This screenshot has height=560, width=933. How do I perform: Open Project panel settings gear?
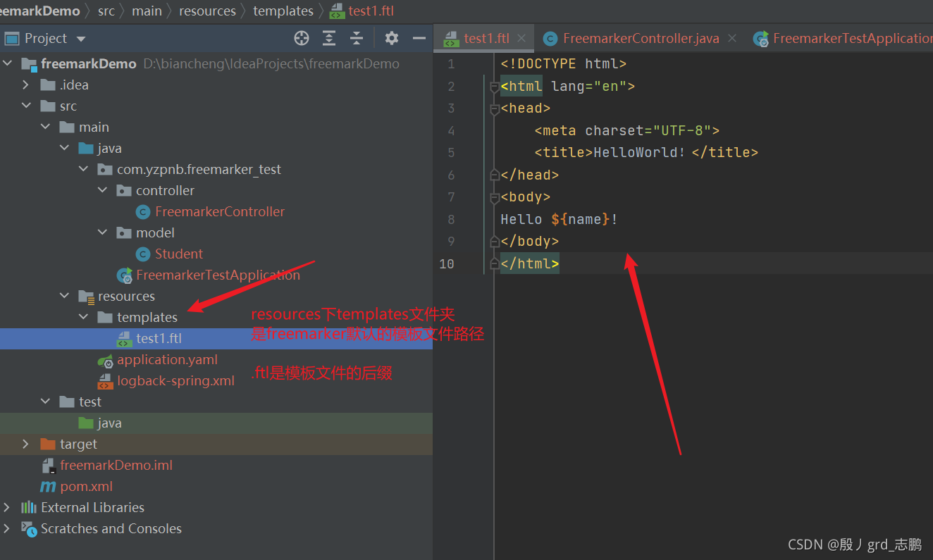[x=392, y=38]
